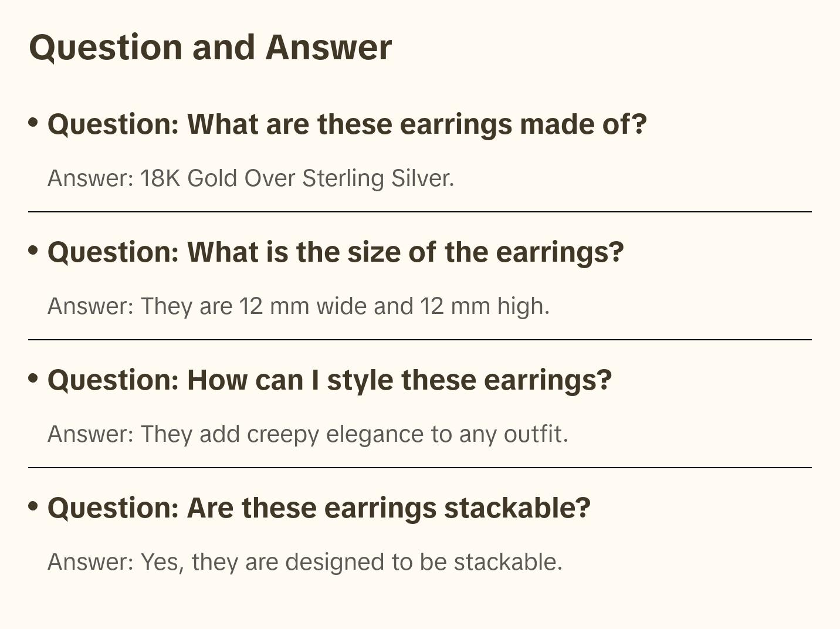The image size is (840, 629).
Task: Select the question about earrings being stackable
Action: (319, 508)
